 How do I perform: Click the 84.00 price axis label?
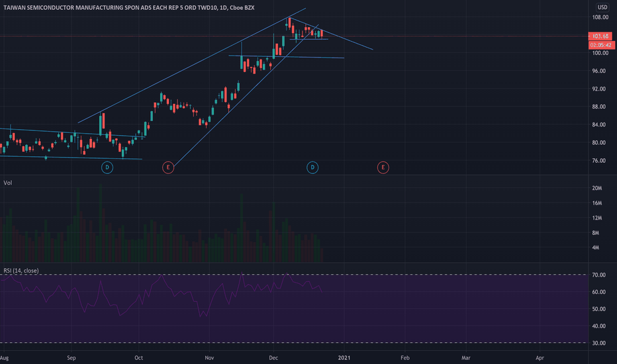pos(599,124)
